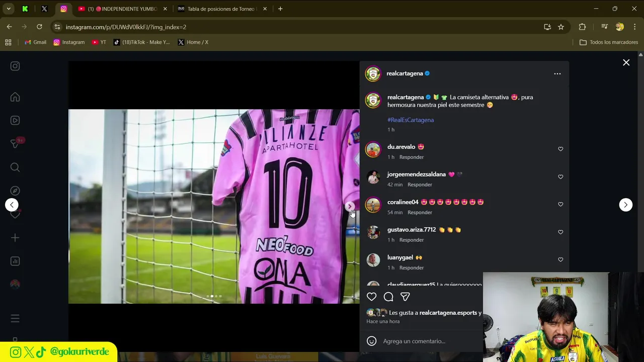This screenshot has height=362, width=644.
Task: Reply to gustavo.ariza.7712's comment
Action: tap(412, 240)
